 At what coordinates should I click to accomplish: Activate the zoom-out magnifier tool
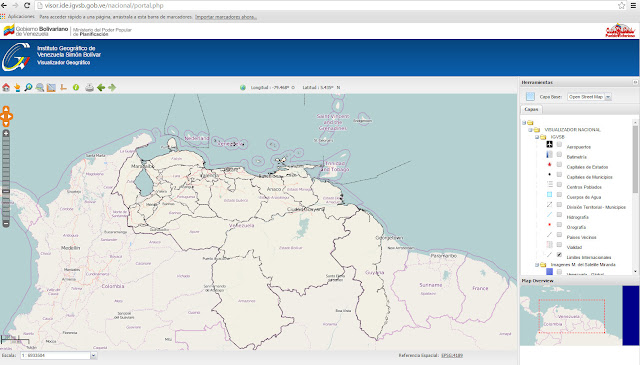(x=40, y=87)
